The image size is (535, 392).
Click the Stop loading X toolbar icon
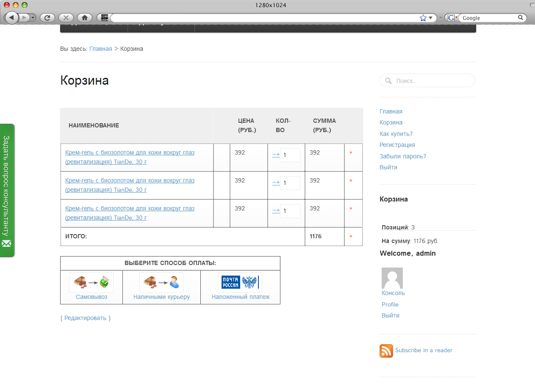pos(66,18)
